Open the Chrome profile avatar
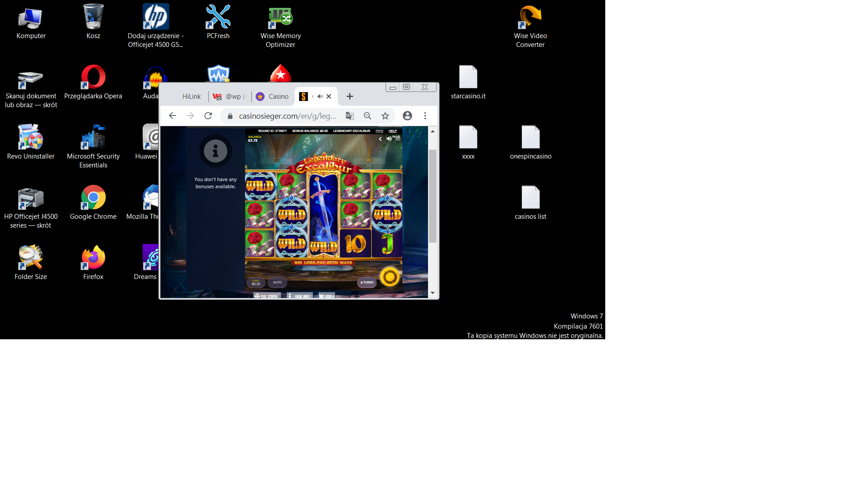The image size is (868, 488). [407, 116]
